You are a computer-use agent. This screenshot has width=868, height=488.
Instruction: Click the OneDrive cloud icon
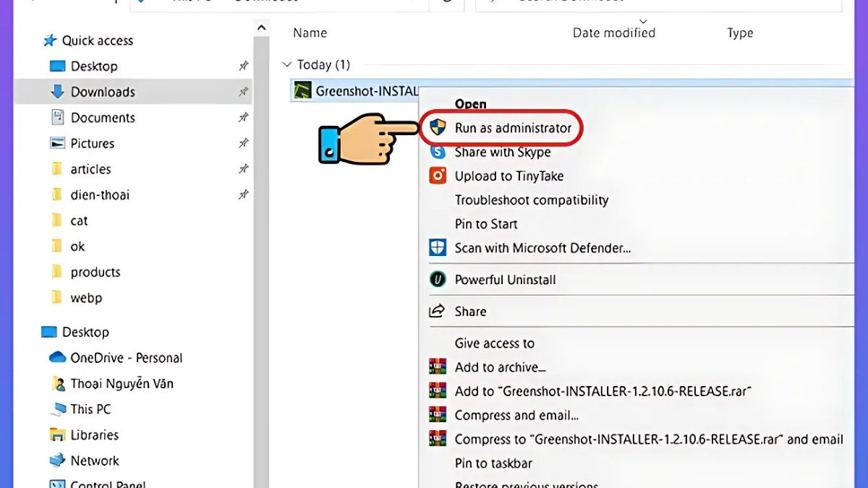tap(57, 357)
